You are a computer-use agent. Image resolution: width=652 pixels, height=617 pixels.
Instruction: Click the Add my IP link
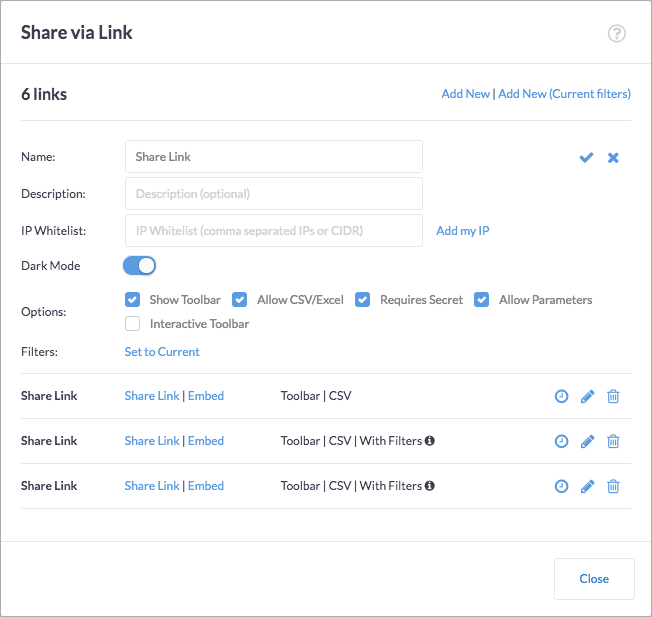point(462,231)
